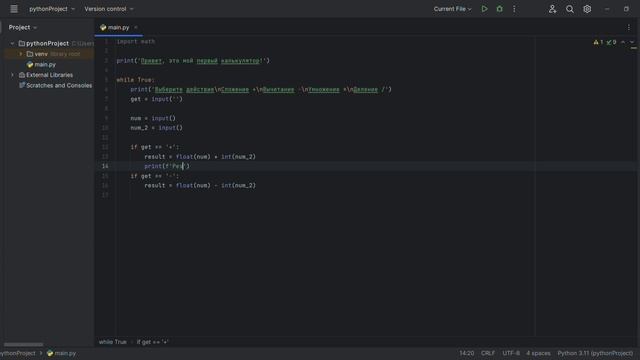Image resolution: width=640 pixels, height=360 pixels.
Task: Click the pythonProject navigation bar item
Action: [x=18, y=353]
